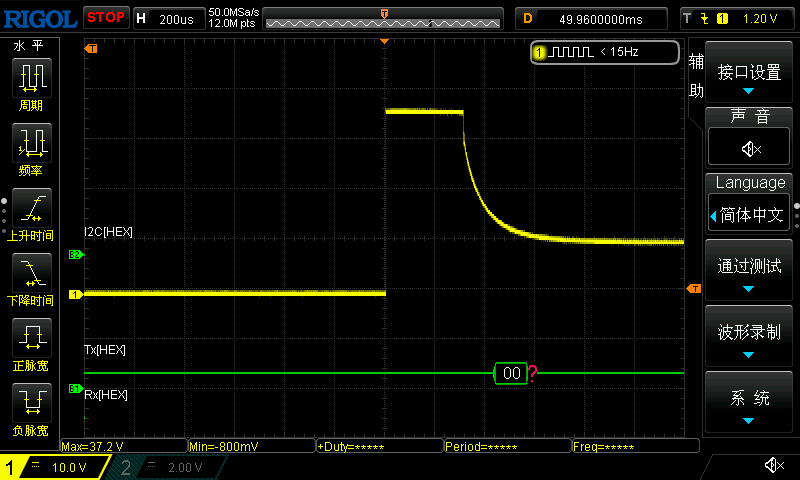Click the 辅助 utility tab label
800x480 pixels.
pos(695,77)
